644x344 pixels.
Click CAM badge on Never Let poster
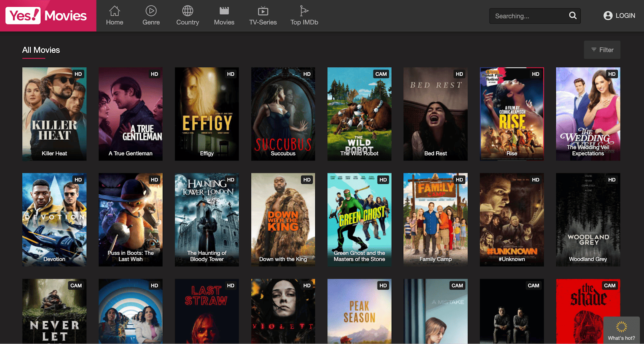coord(76,286)
